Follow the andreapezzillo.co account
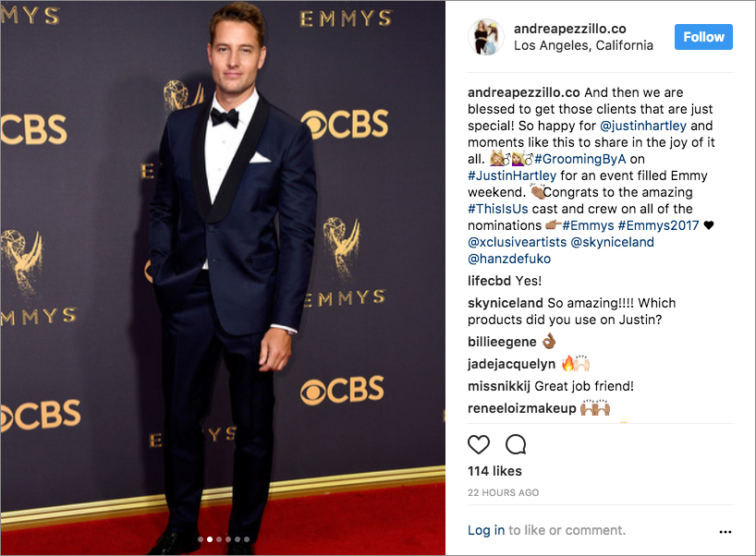This screenshot has width=756, height=556. click(703, 37)
